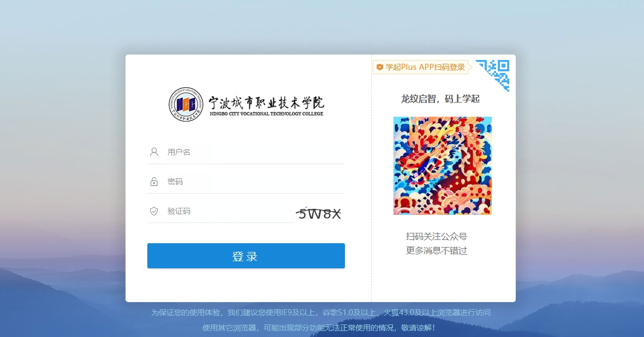Click NINGBO CITY VOCATIONAL TECHNOLOGY COLLEGE text
The height and width of the screenshot is (337, 644).
coord(266,114)
